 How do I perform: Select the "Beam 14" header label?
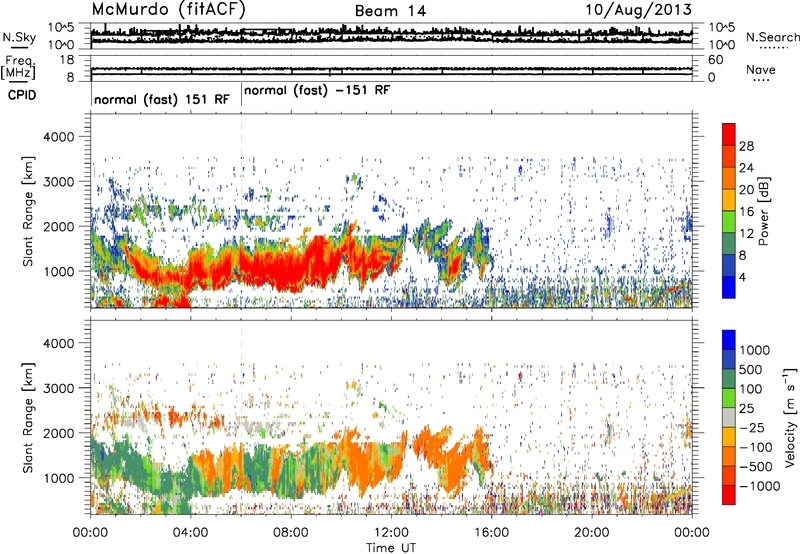pyautogui.click(x=390, y=11)
